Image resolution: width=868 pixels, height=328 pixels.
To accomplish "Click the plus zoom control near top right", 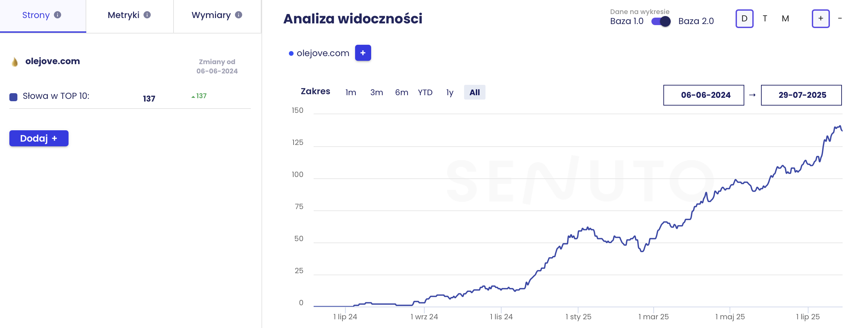I will pyautogui.click(x=821, y=18).
